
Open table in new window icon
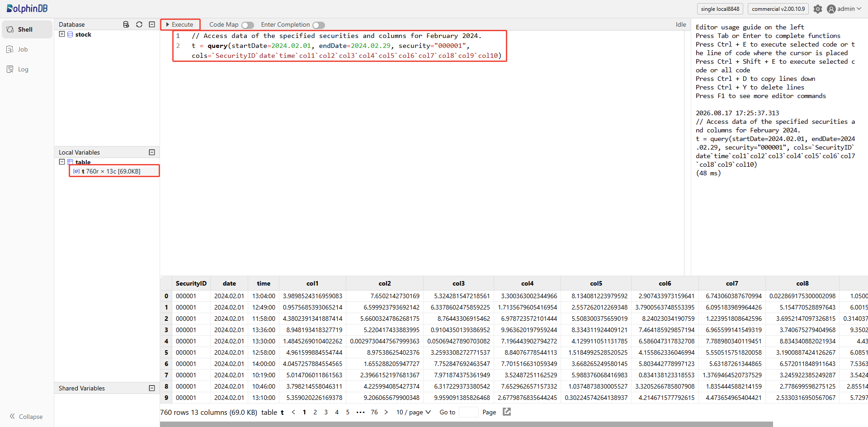507,412
